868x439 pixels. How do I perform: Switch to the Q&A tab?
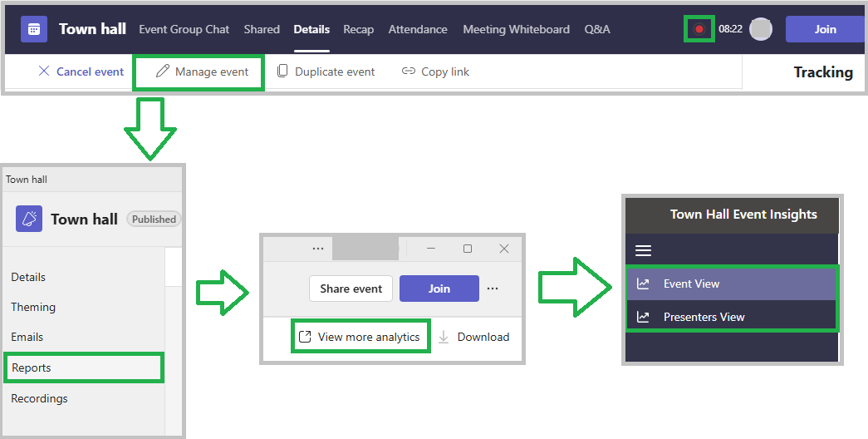pyautogui.click(x=597, y=29)
